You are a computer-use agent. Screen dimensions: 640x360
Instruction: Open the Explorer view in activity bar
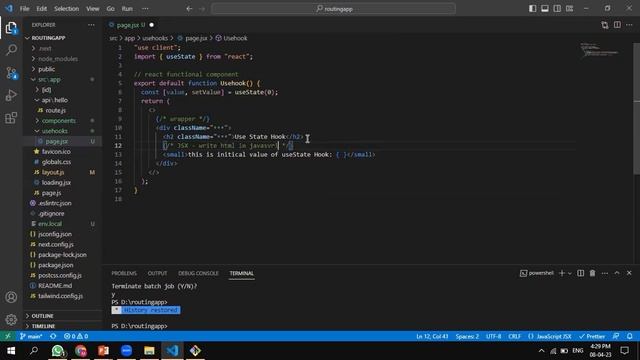tap(11, 28)
